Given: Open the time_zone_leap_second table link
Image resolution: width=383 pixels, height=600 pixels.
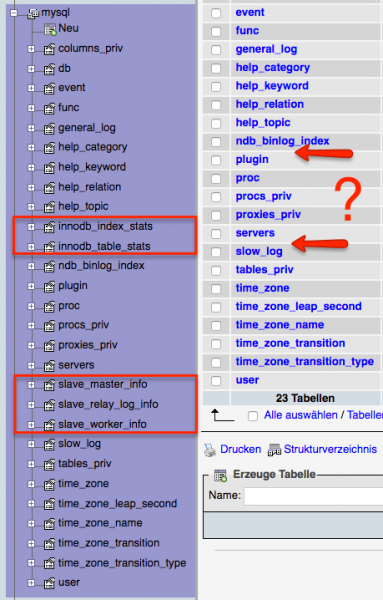Looking at the screenshot, I should 298,307.
